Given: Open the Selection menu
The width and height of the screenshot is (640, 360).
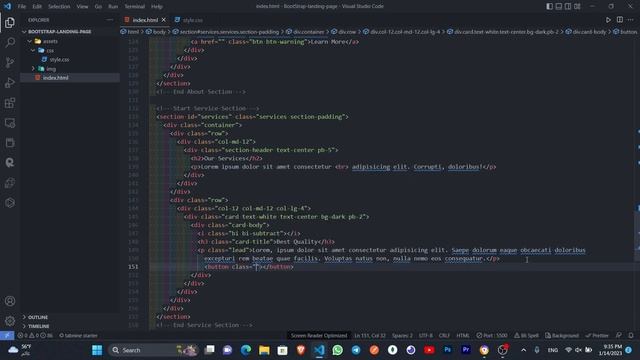Looking at the screenshot, I should (x=59, y=7).
